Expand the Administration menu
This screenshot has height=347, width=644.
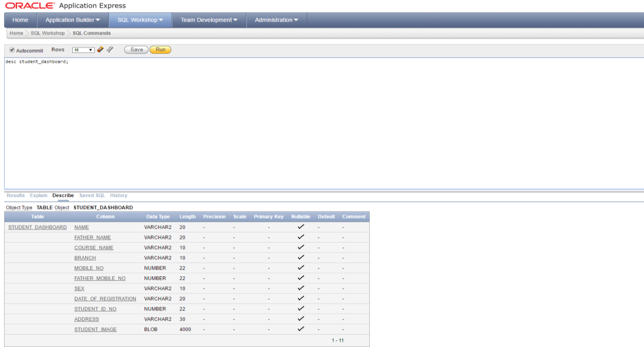tap(276, 20)
